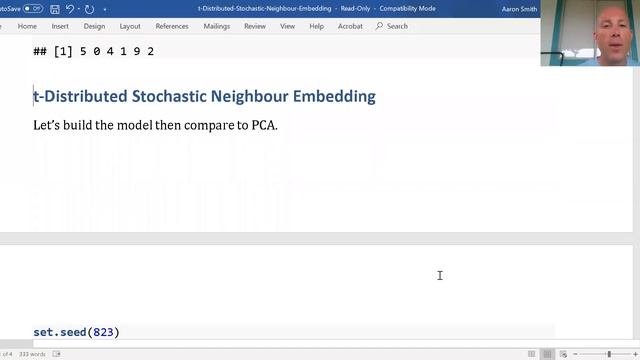Click the zoom out minus button
Image resolution: width=640 pixels, height=360 pixels.
575,354
